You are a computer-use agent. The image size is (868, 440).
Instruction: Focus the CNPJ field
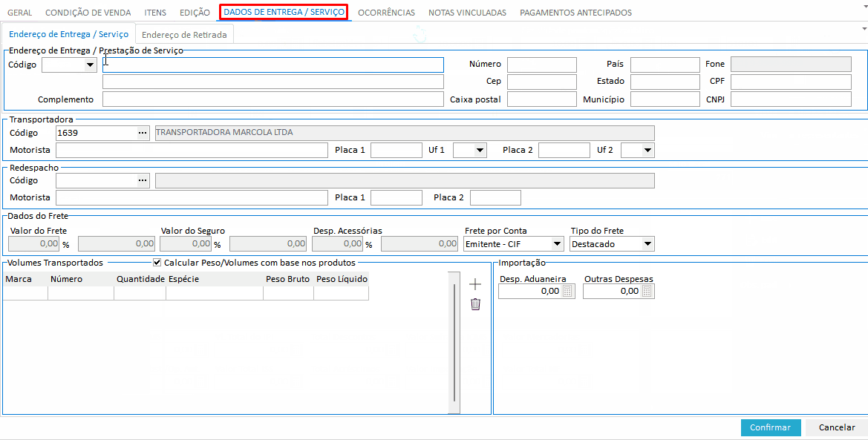pyautogui.click(x=791, y=99)
